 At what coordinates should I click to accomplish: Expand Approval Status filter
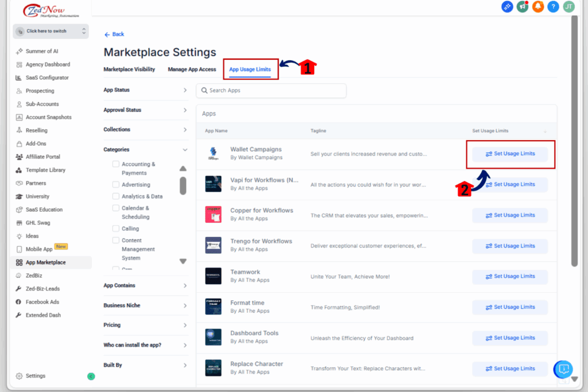pyautogui.click(x=145, y=110)
